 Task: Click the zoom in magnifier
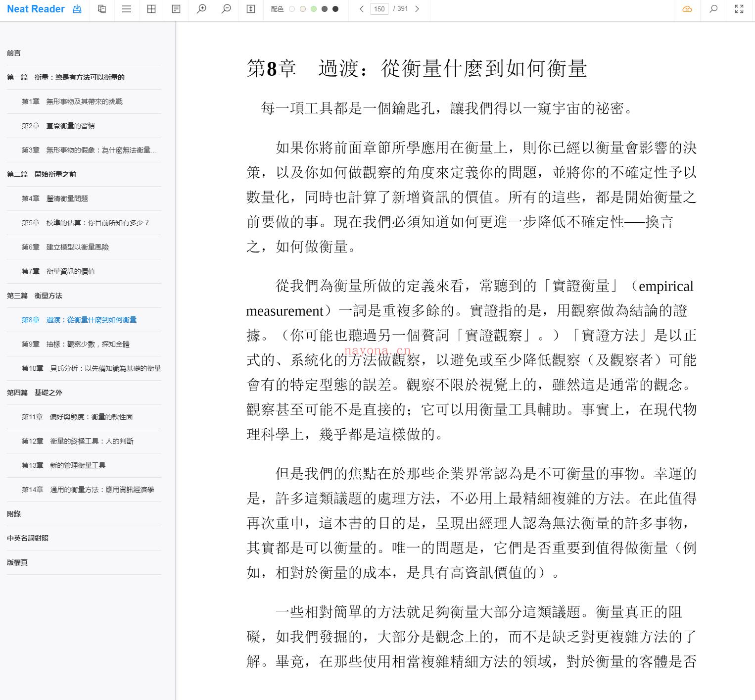pyautogui.click(x=201, y=9)
